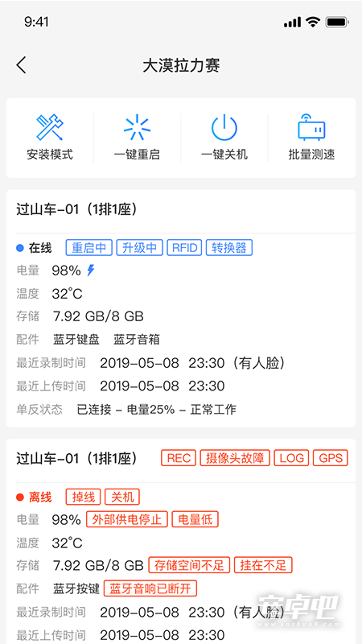Open 安装模式 installation mode icon
This screenshot has height=644, width=362.
click(x=50, y=127)
